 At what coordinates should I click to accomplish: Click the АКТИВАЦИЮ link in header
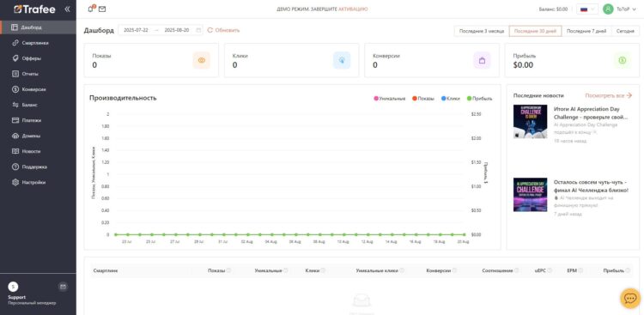tap(353, 9)
